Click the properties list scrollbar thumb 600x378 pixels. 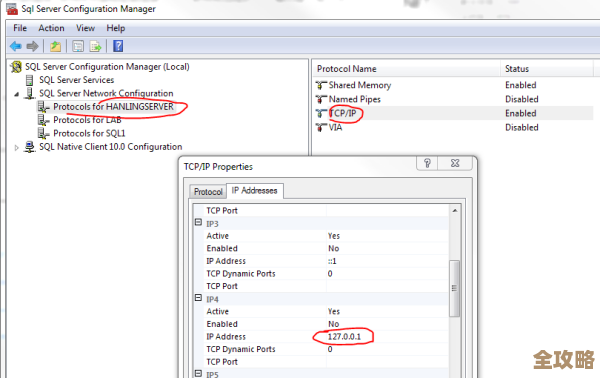454,288
